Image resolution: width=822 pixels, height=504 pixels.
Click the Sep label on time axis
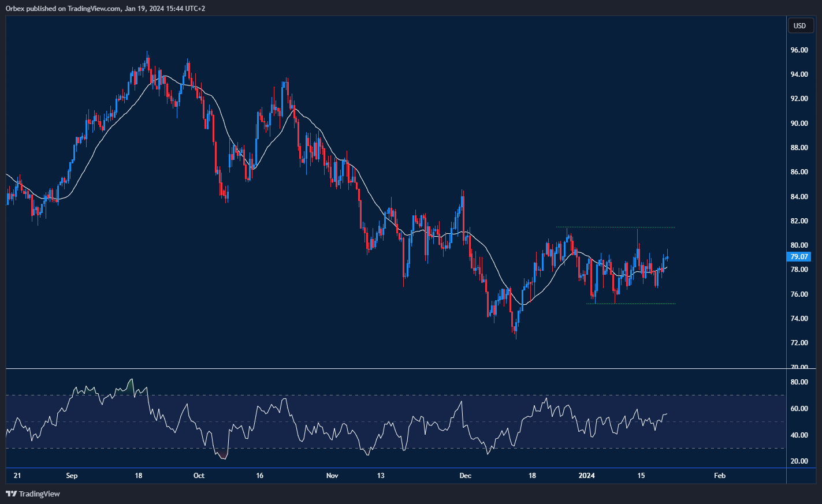[72, 476]
